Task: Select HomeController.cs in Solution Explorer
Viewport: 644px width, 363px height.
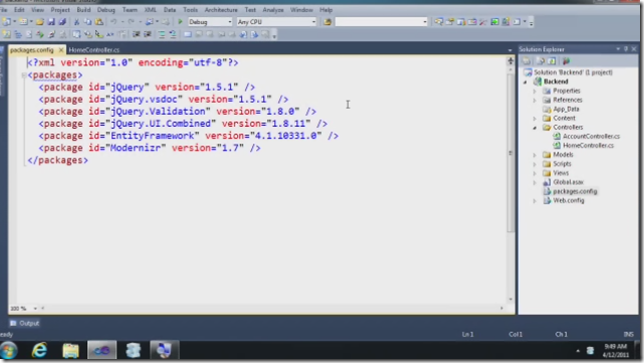Action: point(588,145)
